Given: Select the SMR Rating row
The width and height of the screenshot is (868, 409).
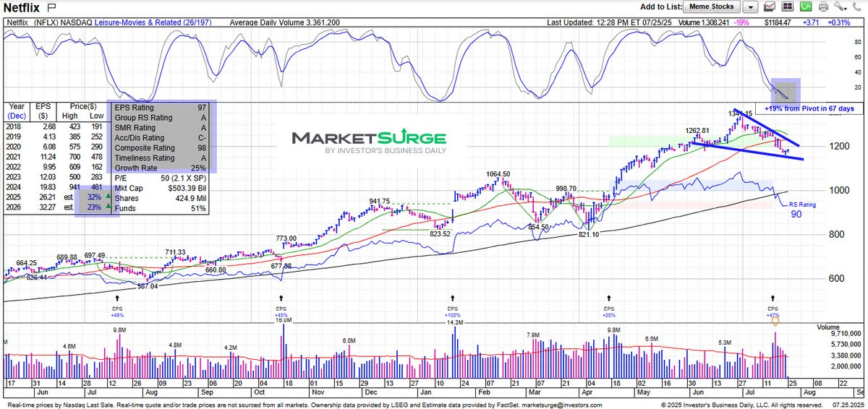Looking at the screenshot, I should (161, 127).
